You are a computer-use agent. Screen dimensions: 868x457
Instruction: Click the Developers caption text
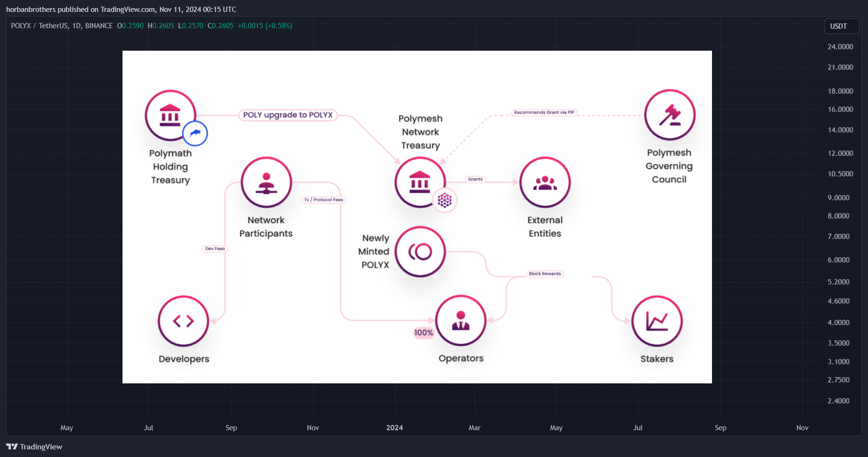[x=184, y=359]
